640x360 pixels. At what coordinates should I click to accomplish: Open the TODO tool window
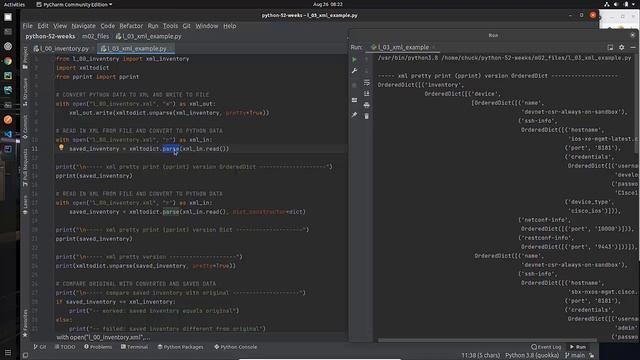(65, 347)
